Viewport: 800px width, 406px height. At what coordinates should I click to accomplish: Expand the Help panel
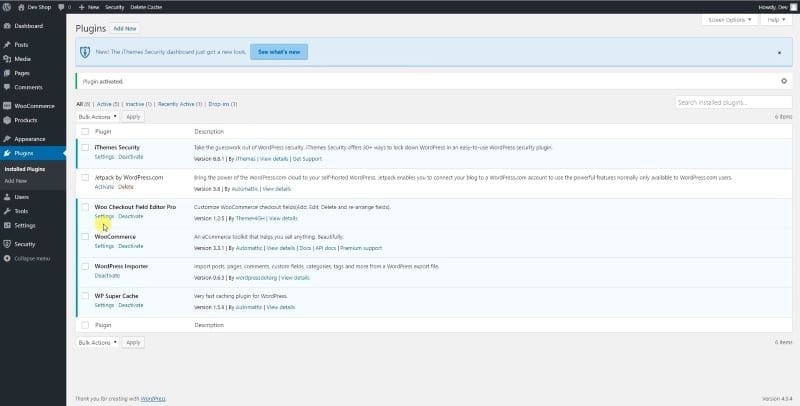[776, 20]
